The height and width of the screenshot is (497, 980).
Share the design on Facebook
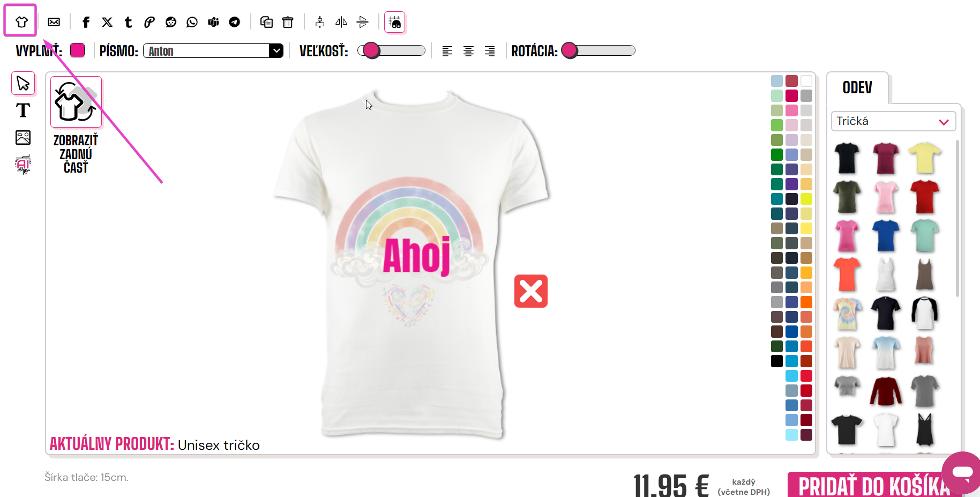(86, 22)
